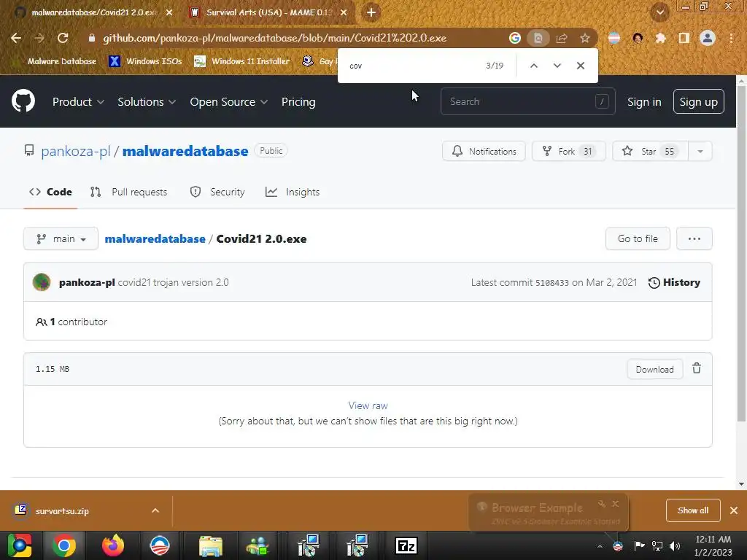Viewport: 747px width, 560px height.
Task: Close the Survival Arts MAME tab
Action: (x=344, y=12)
